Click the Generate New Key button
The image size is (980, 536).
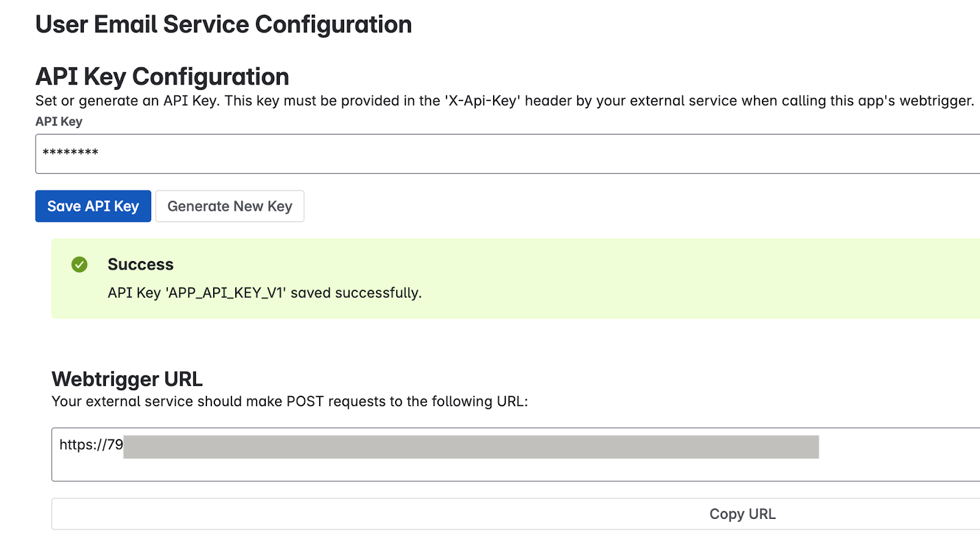[230, 206]
